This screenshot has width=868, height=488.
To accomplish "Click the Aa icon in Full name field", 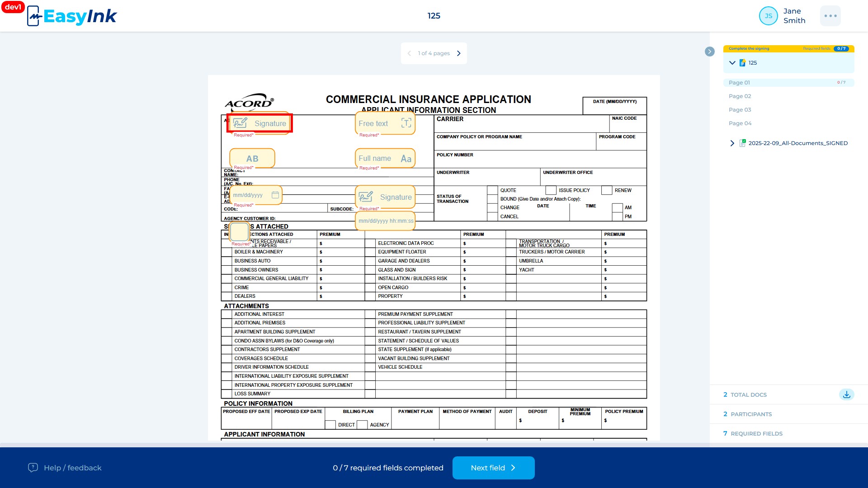I will click(406, 159).
